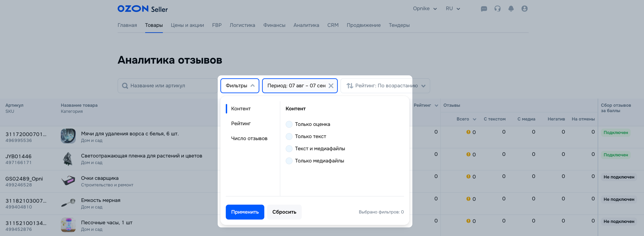Viewport: 644px width, 236px height.
Task: Choose the 'Только медиафайлы' option
Action: (289, 161)
